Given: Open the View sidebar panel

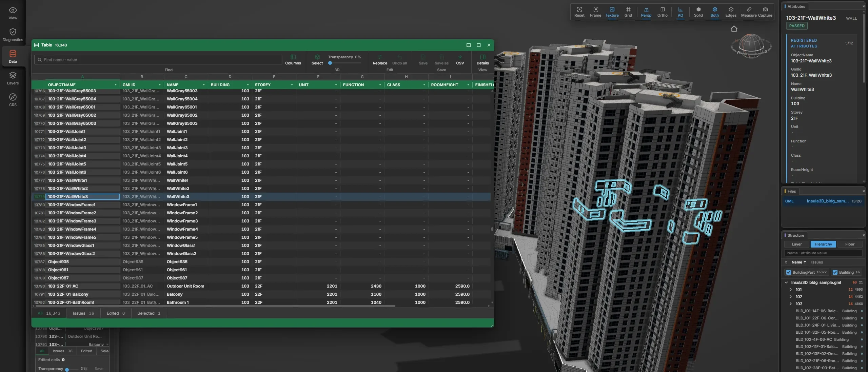Looking at the screenshot, I should tap(13, 13).
